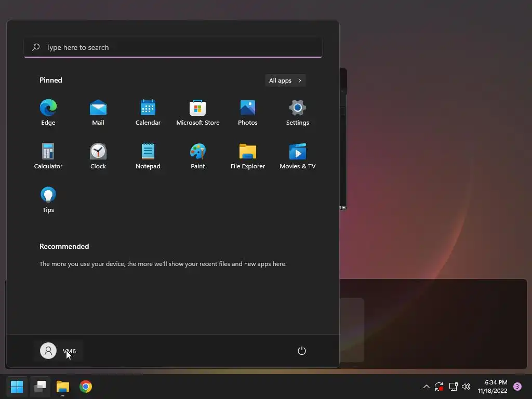The width and height of the screenshot is (532, 399).
Task: Expand the All apps list
Action: tap(285, 81)
